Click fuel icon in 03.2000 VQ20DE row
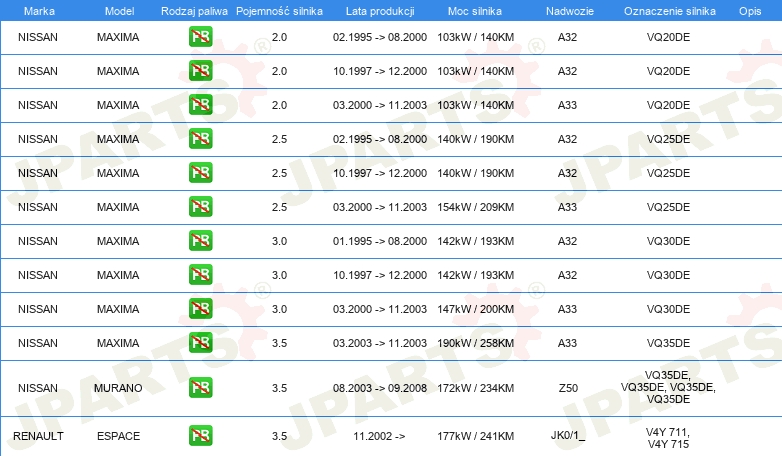The width and height of the screenshot is (782, 456). pos(200,105)
